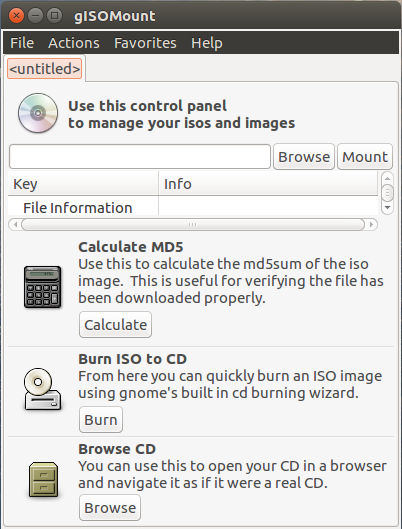Click the vertical scrollbar up arrow
The width and height of the screenshot is (402, 529).
click(x=387, y=178)
